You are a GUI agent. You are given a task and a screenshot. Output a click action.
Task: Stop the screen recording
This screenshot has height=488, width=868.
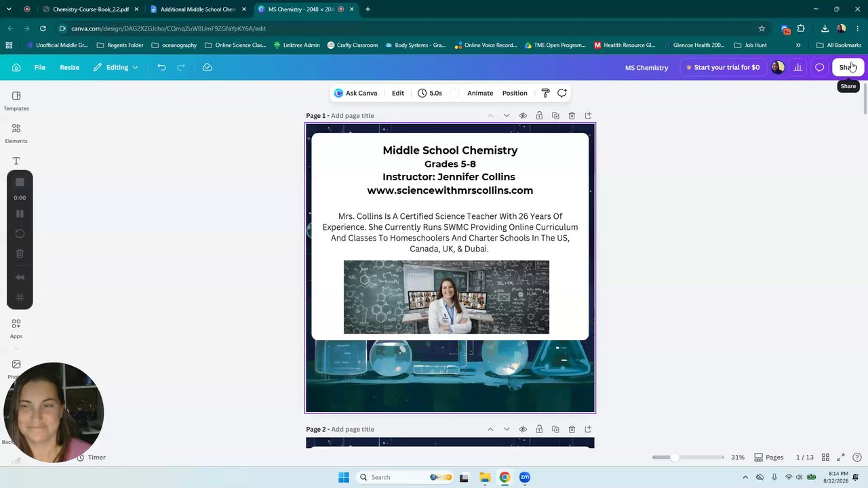pos(20,182)
